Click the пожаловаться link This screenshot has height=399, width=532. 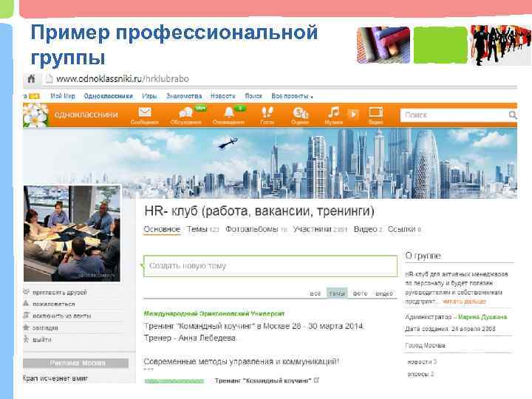54,304
